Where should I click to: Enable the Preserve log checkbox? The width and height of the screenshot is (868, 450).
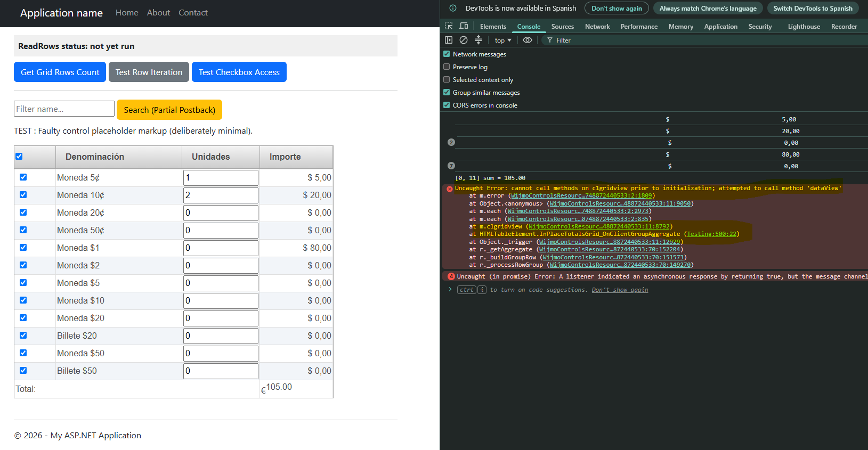tap(447, 67)
